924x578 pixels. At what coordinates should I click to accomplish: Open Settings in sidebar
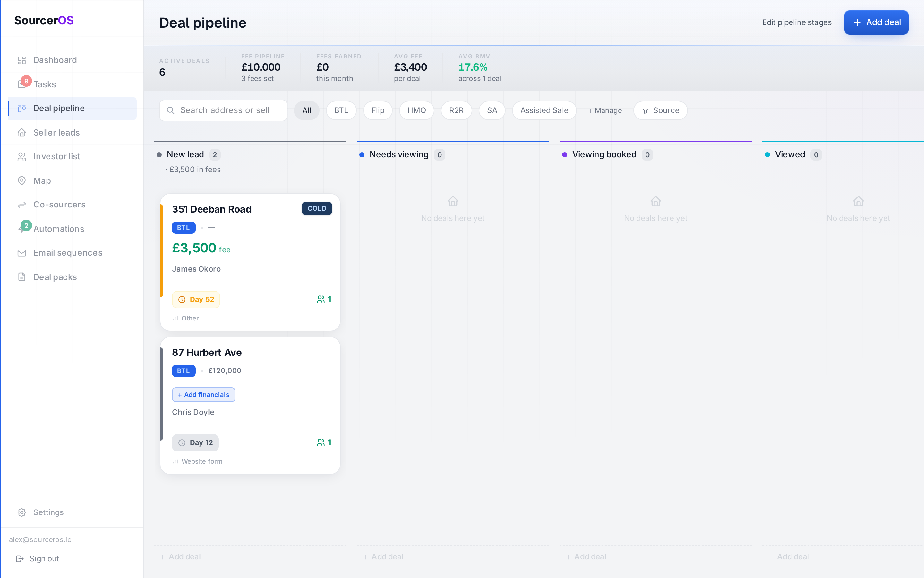point(72,512)
